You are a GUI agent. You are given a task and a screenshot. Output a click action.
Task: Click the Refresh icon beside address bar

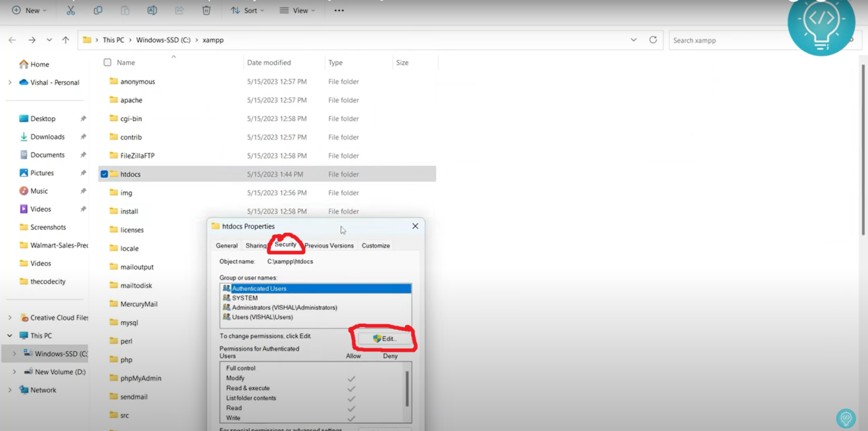point(653,40)
